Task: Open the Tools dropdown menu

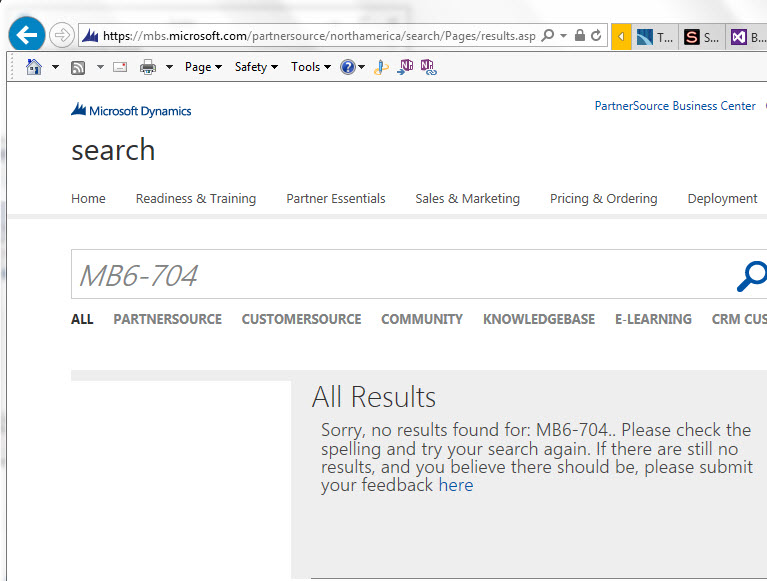Action: pyautogui.click(x=310, y=67)
